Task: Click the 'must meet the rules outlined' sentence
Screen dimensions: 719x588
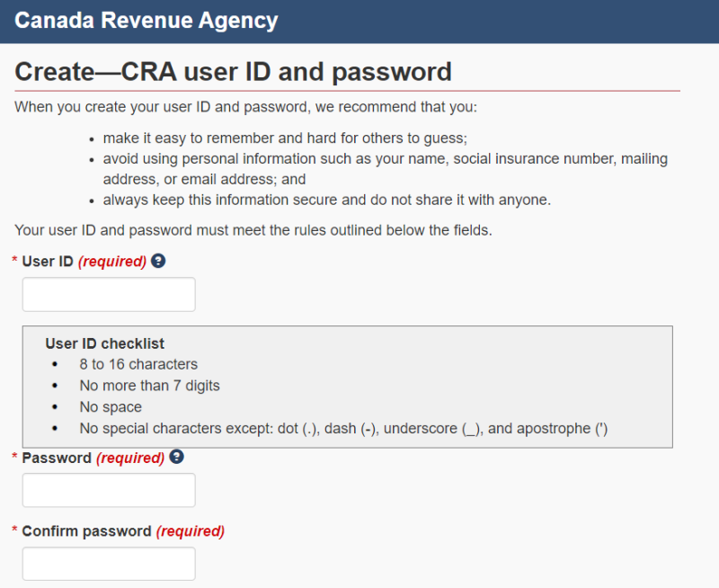Action: tap(253, 230)
